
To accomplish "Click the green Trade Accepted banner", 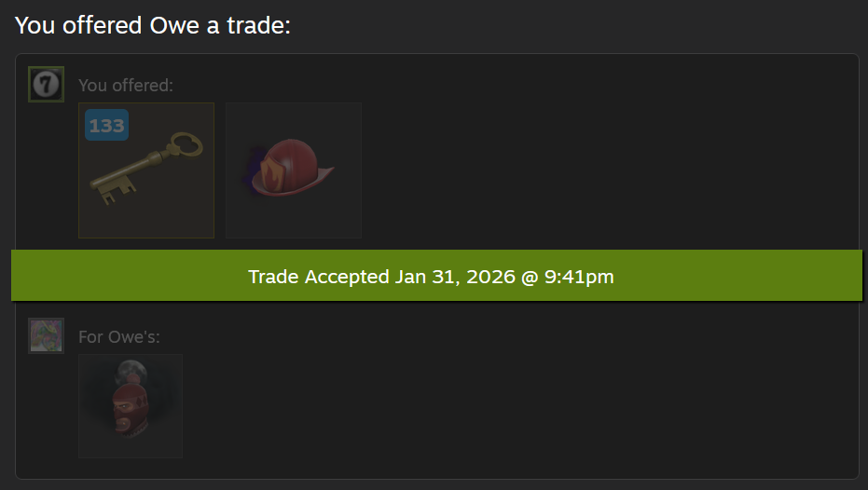I will click(436, 276).
